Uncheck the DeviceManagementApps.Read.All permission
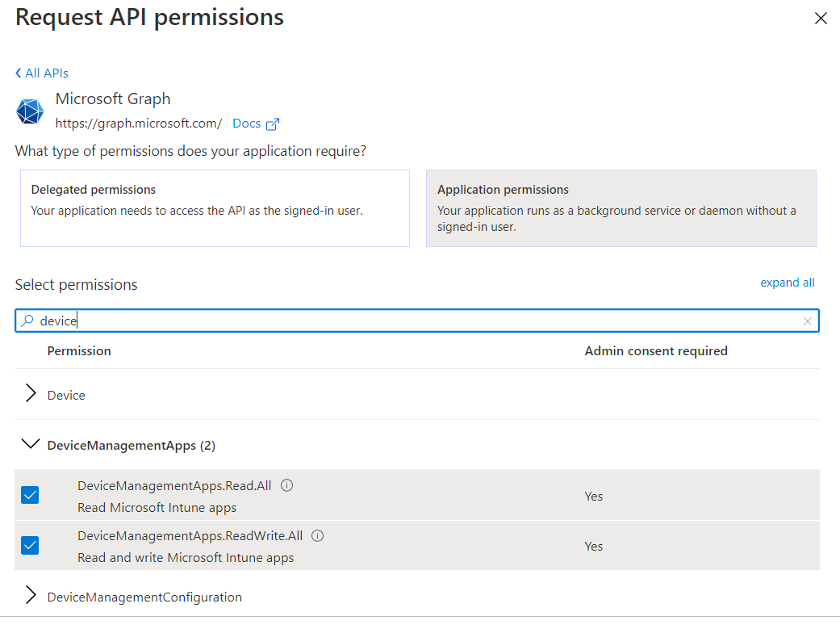 [30, 495]
